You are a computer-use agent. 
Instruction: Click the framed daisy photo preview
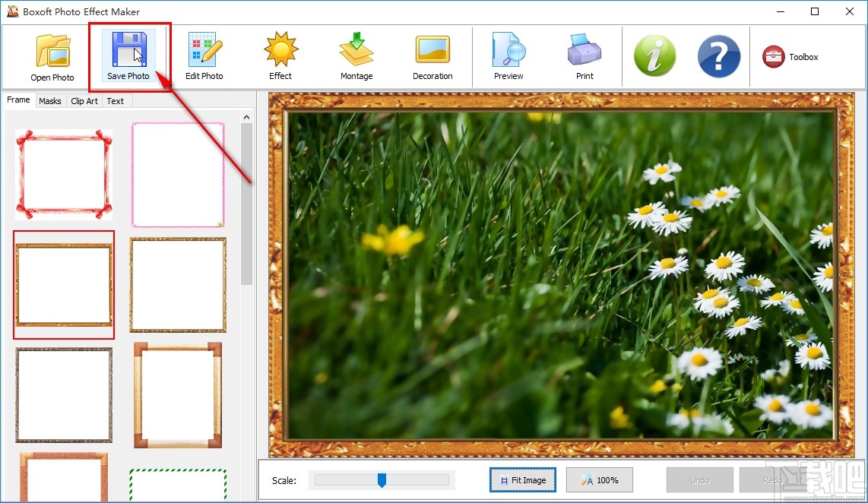click(562, 275)
